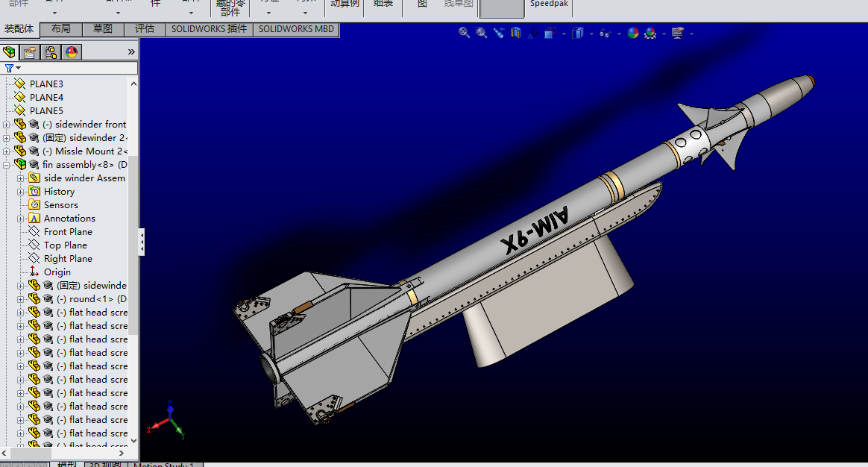
Task: Click the horizontal scrollbar right arrow
Action: pyautogui.click(x=122, y=453)
